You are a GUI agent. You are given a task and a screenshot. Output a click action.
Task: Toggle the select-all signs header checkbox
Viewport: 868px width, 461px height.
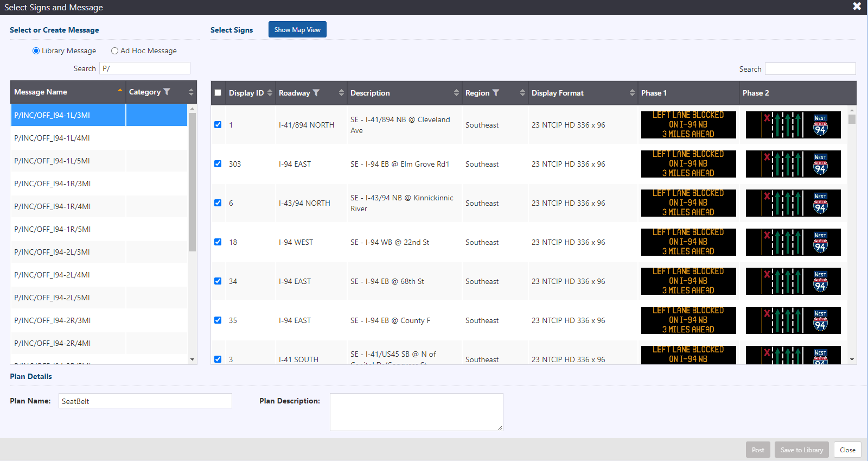[x=218, y=93]
